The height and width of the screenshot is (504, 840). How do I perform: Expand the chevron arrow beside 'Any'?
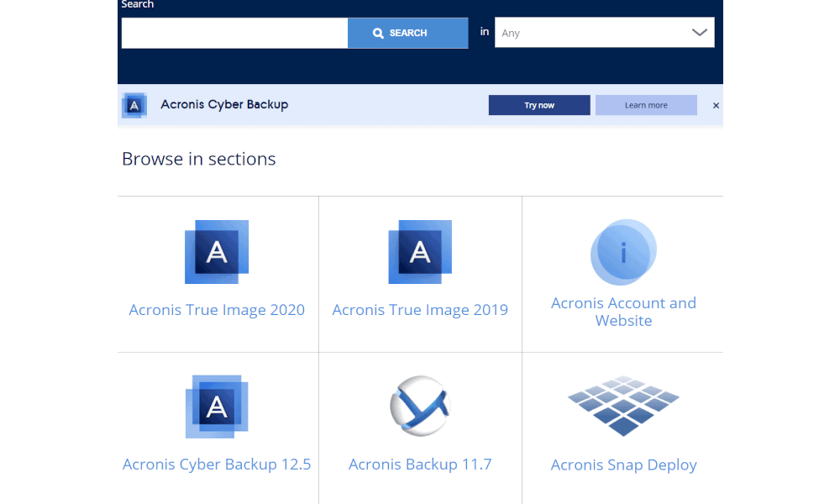coord(699,33)
